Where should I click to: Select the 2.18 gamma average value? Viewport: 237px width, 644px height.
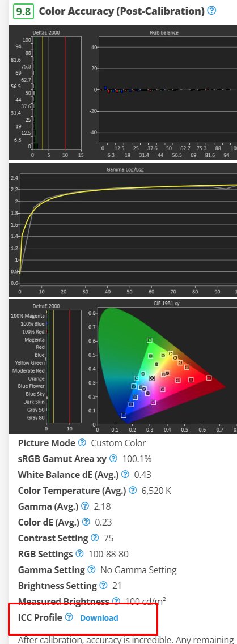pyautogui.click(x=102, y=506)
